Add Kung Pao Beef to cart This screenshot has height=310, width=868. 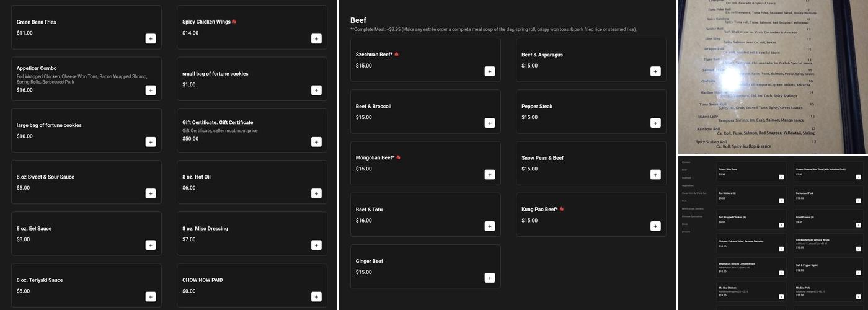655,226
